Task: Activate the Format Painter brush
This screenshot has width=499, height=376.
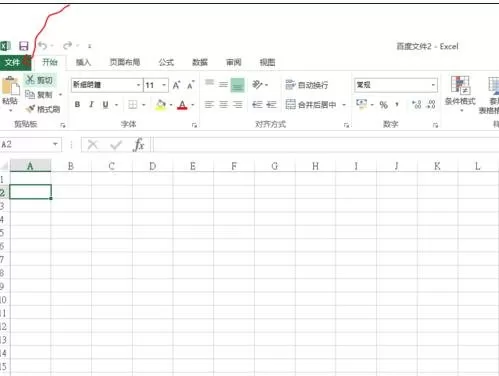Action: [x=43, y=109]
